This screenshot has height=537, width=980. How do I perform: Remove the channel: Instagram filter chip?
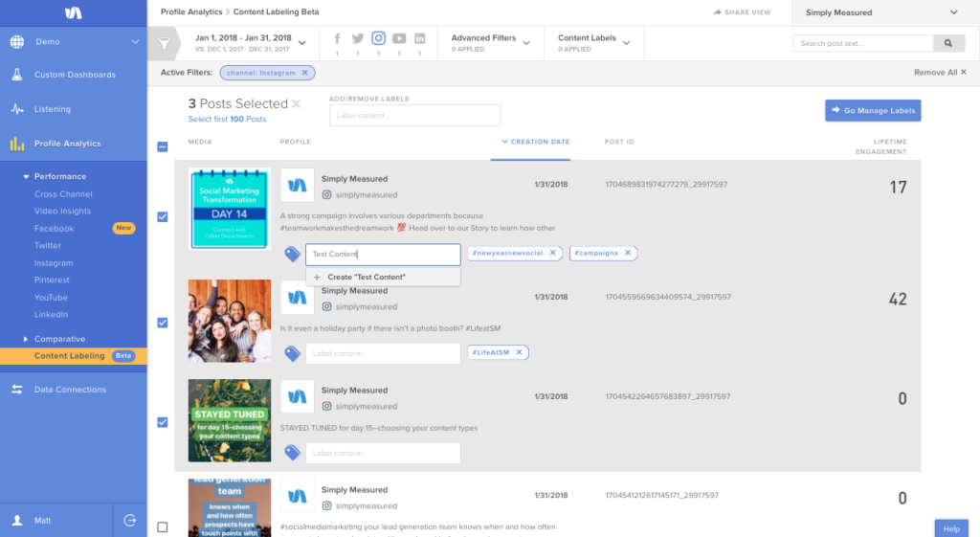[305, 73]
